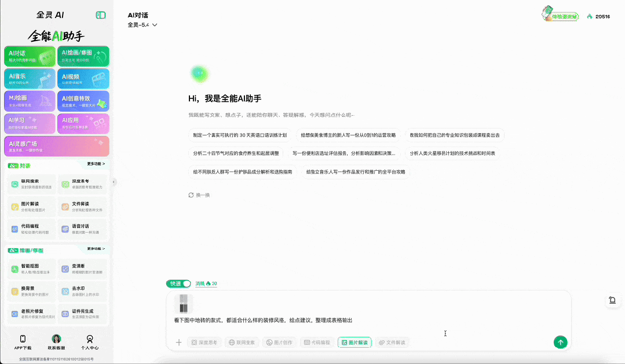
Task: Click the APP下载 phone icon
Action: click(x=23, y=339)
